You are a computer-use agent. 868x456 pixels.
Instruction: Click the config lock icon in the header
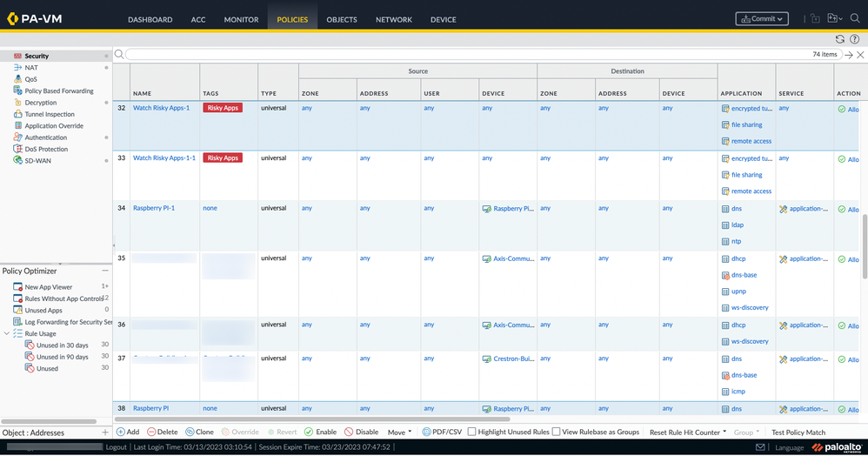(815, 19)
